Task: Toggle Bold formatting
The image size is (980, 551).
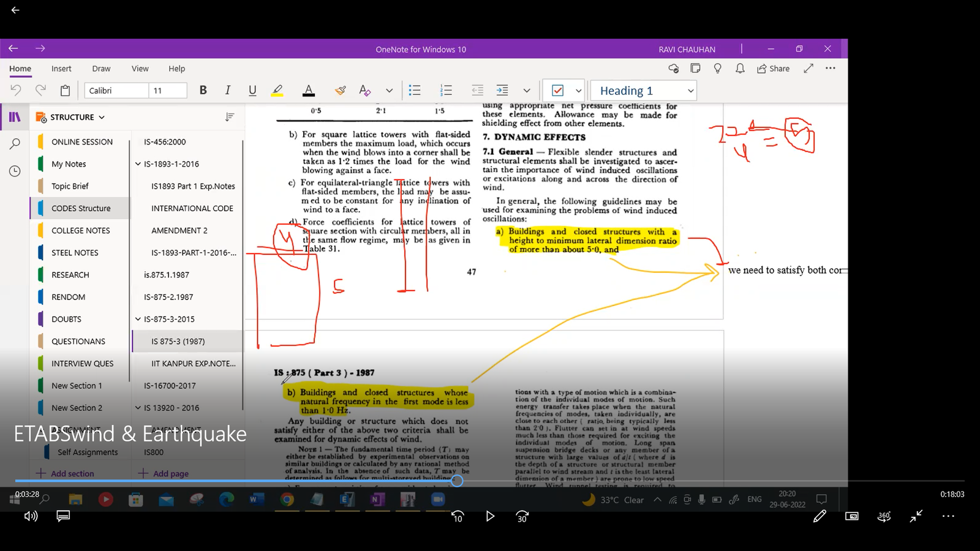Action: (x=203, y=91)
